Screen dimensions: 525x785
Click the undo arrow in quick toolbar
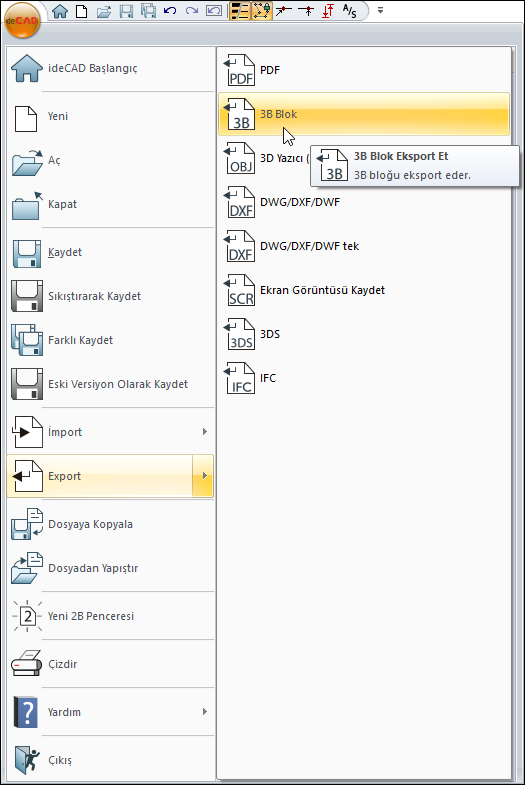[170, 11]
